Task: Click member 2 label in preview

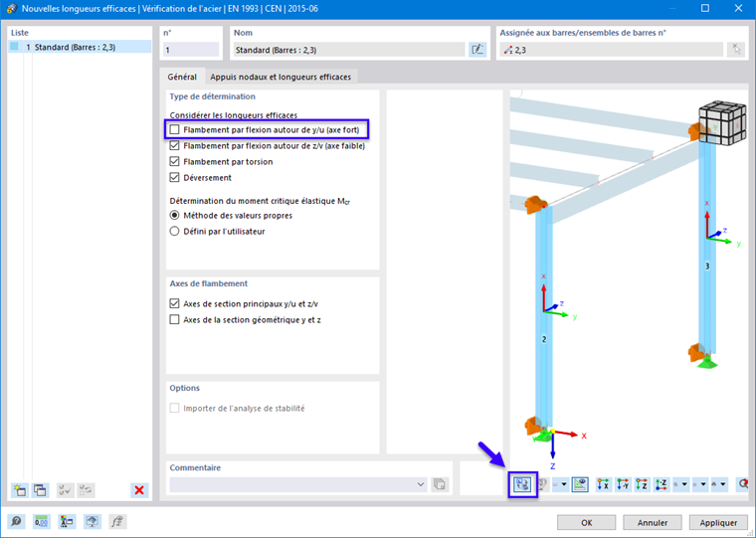Action: click(544, 339)
